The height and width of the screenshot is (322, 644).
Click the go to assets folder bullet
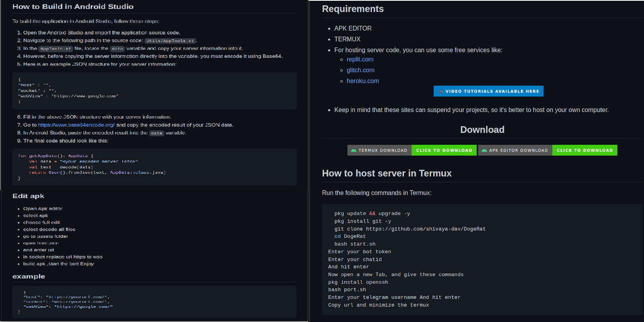(45, 236)
